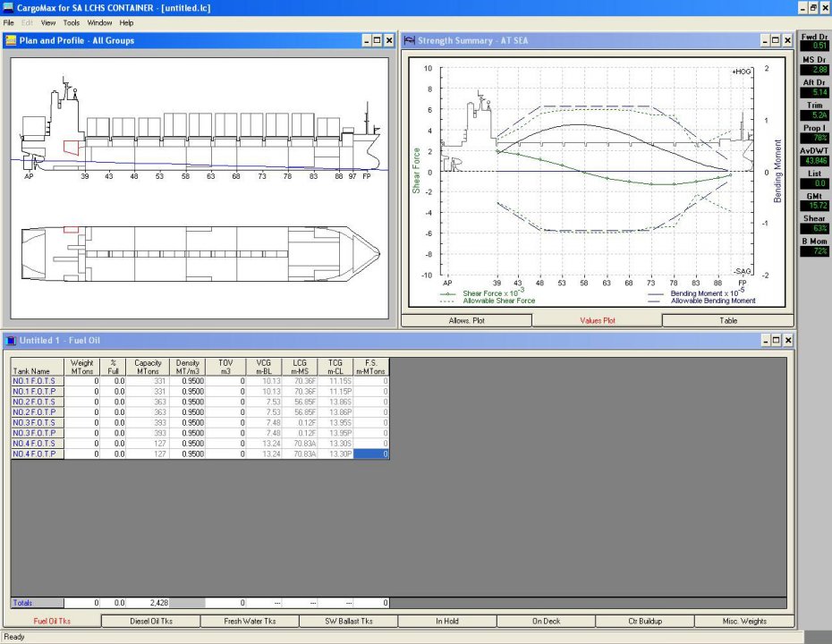Open the On Deck tab
Screen dimensions: 832x644
[546, 621]
